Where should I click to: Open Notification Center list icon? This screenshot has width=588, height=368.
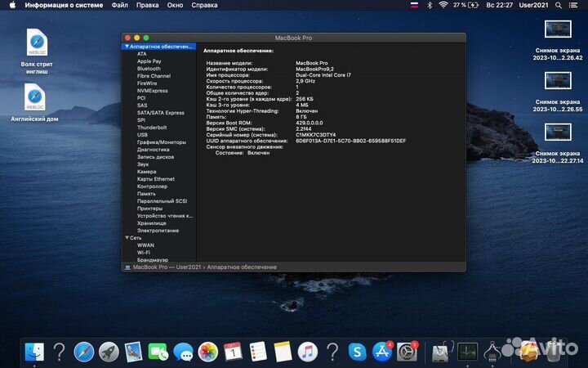573,5
